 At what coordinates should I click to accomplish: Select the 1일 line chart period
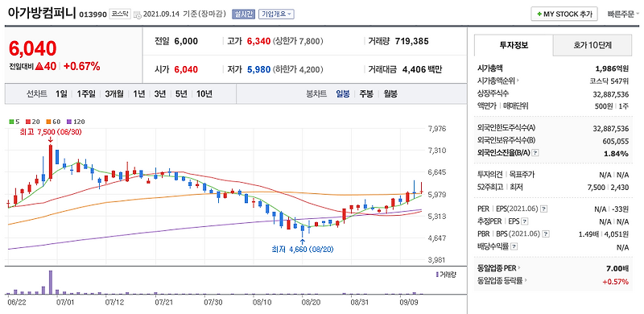point(61,94)
